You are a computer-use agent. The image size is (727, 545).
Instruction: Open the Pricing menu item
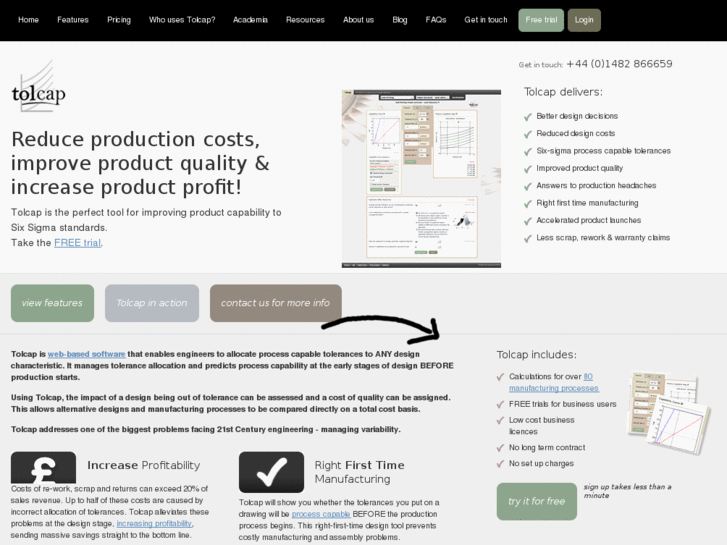click(x=119, y=20)
